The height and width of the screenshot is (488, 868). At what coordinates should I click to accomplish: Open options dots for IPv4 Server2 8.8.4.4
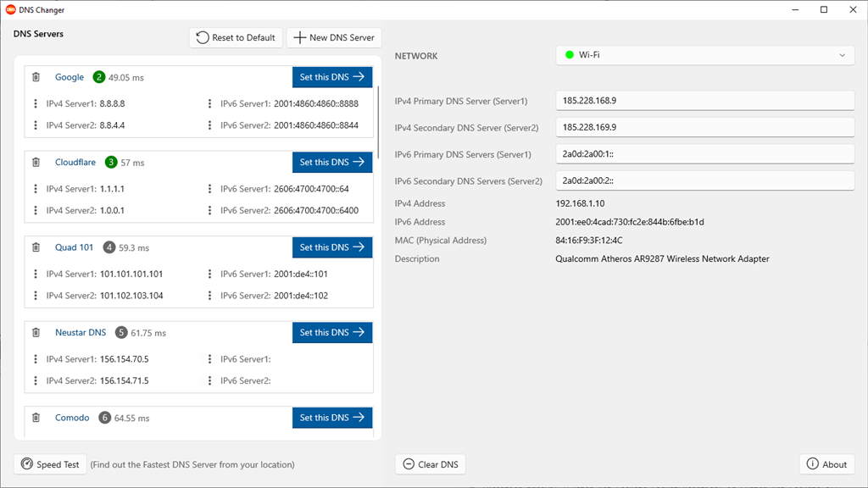(x=36, y=125)
